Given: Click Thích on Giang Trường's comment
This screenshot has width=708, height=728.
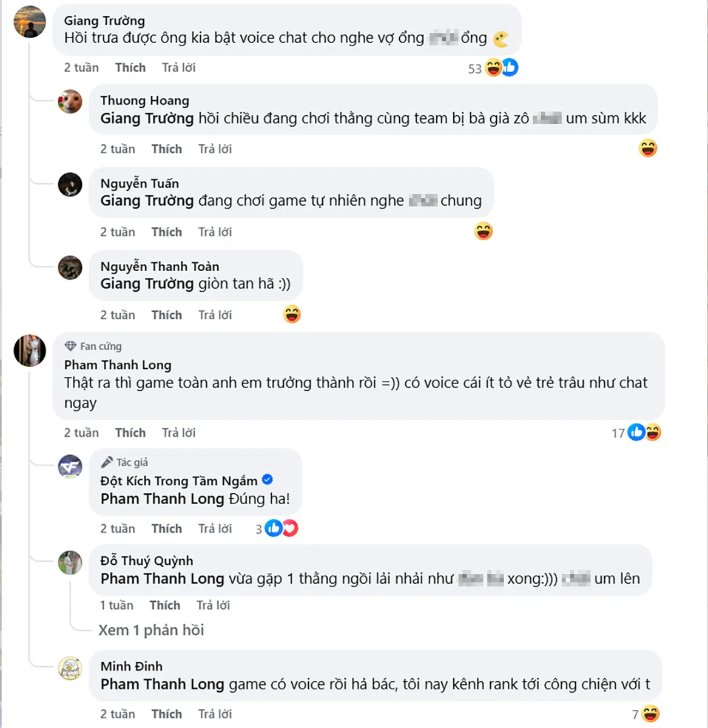Looking at the screenshot, I should click(x=130, y=67).
